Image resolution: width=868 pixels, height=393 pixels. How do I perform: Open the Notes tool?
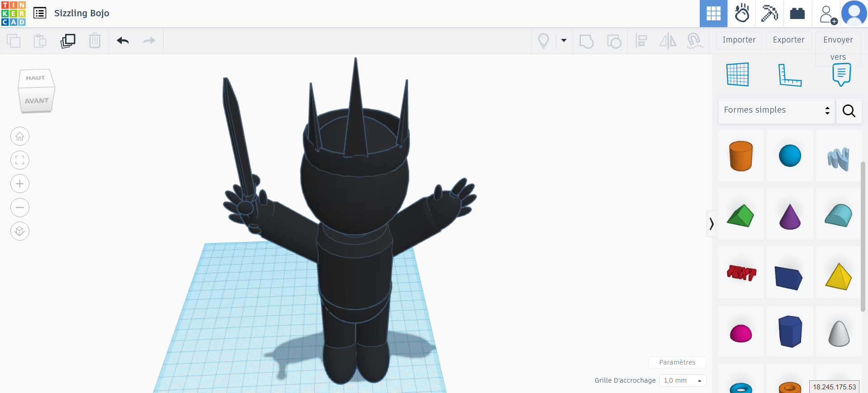(841, 75)
